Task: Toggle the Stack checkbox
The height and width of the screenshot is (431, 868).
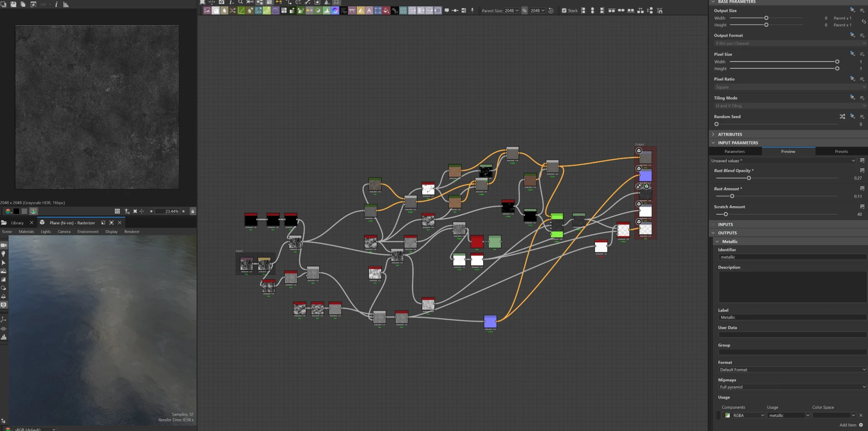Action: tap(564, 10)
